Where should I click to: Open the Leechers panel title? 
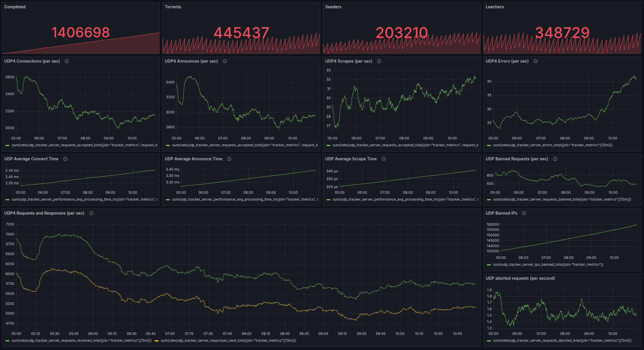[495, 7]
